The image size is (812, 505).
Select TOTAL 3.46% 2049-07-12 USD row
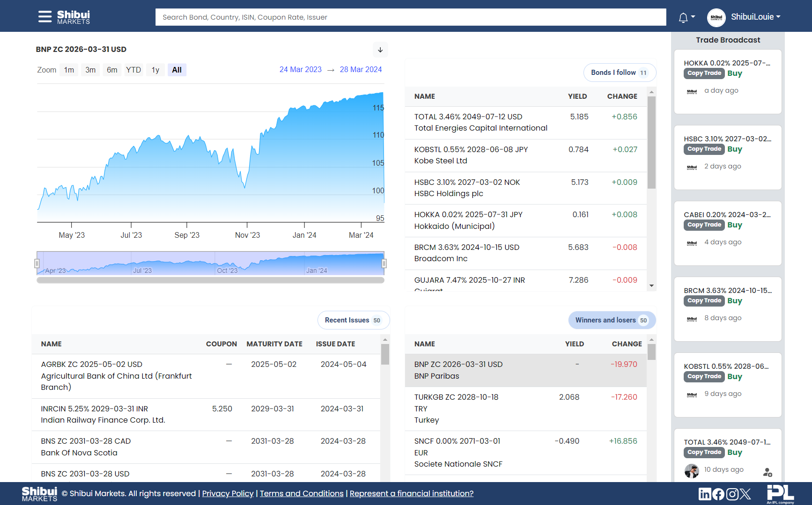click(x=526, y=123)
